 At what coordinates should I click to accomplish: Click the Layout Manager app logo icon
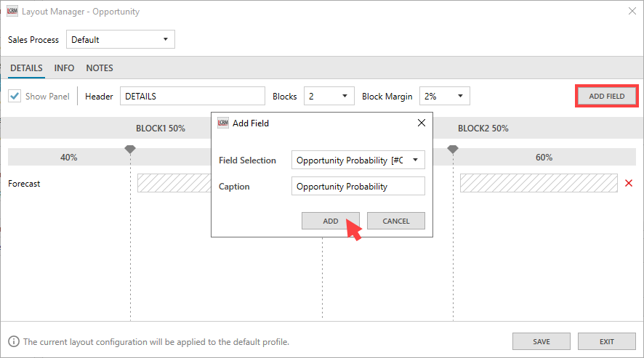pyautogui.click(x=12, y=12)
